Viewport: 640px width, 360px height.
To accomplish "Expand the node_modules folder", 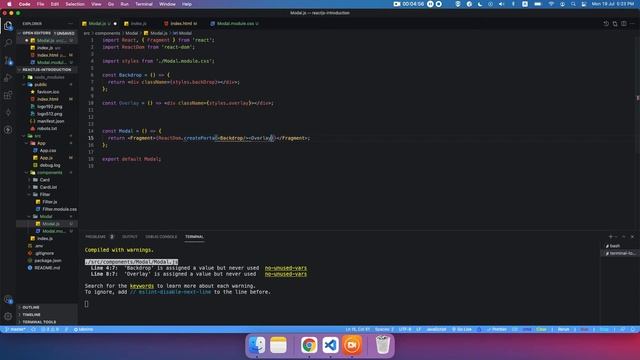I will click(x=47, y=77).
